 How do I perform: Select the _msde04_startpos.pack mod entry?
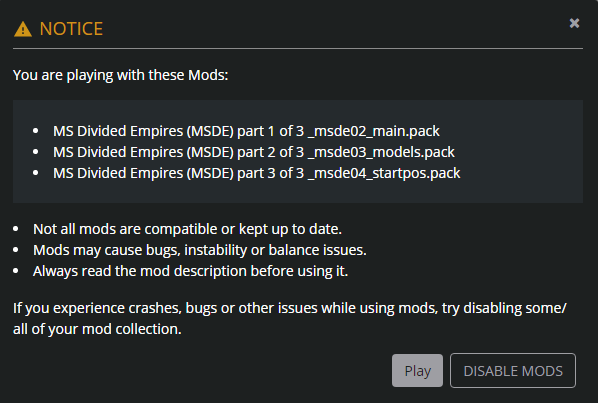256,173
